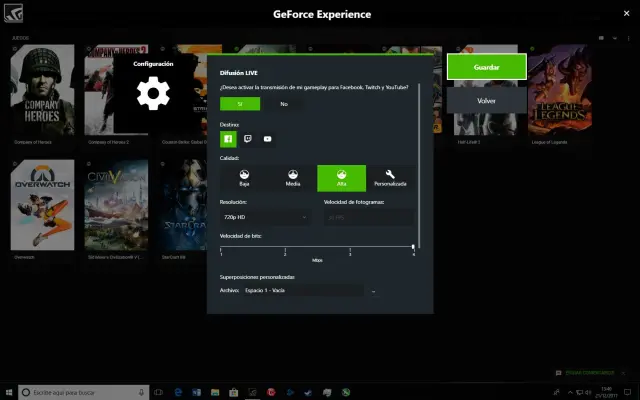Dismiss the Enviar comentarios banner
640x400 pixels.
[623, 373]
